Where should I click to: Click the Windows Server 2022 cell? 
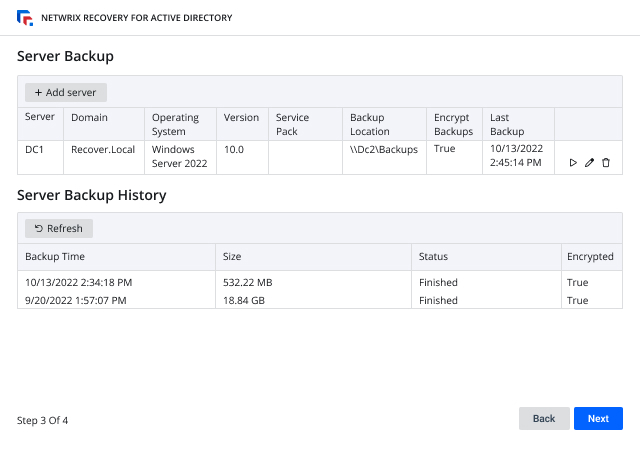click(180, 158)
